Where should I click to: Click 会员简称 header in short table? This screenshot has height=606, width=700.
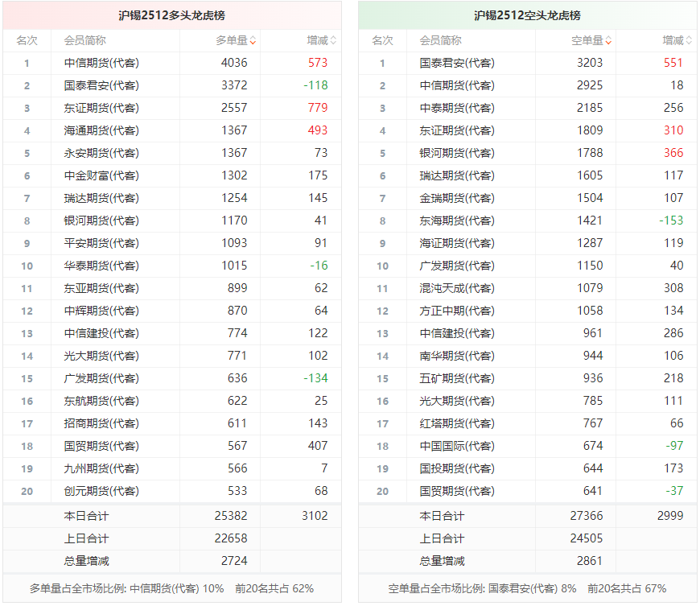(x=440, y=40)
